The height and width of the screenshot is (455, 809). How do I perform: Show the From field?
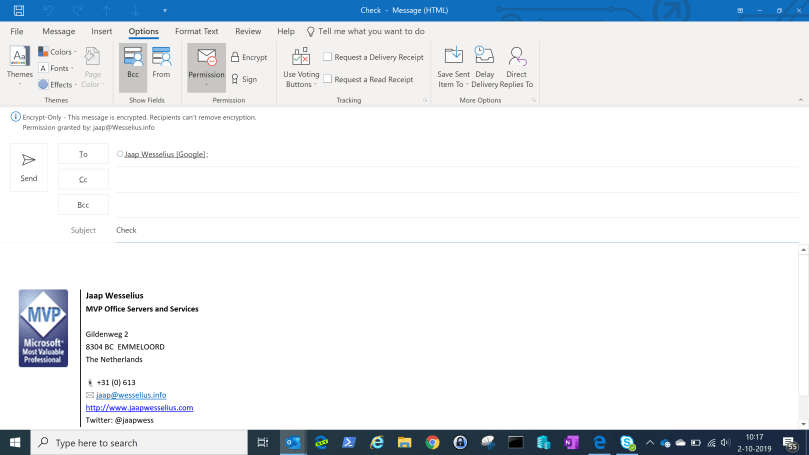(x=161, y=65)
